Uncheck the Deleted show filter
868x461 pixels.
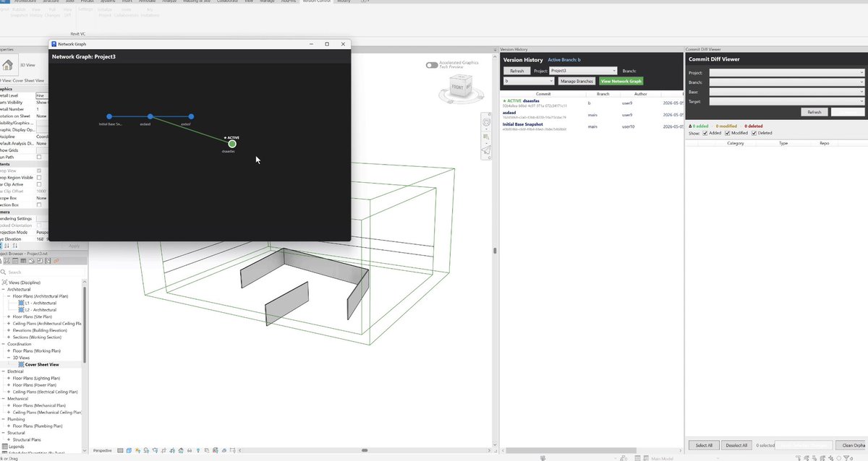[x=755, y=133]
